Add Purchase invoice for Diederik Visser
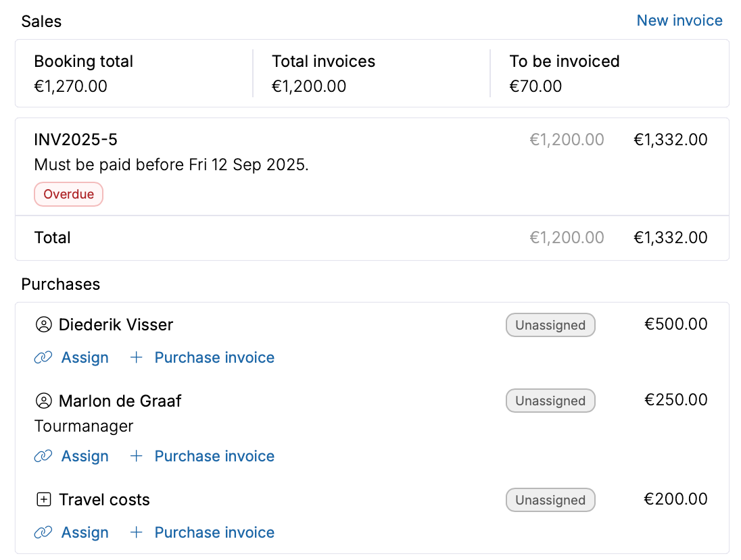Image resolution: width=741 pixels, height=560 pixels. 214,358
